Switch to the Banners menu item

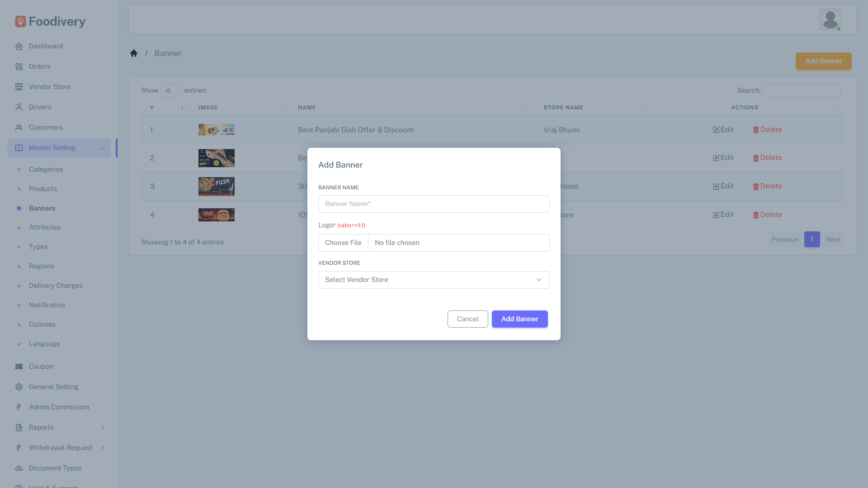[42, 208]
